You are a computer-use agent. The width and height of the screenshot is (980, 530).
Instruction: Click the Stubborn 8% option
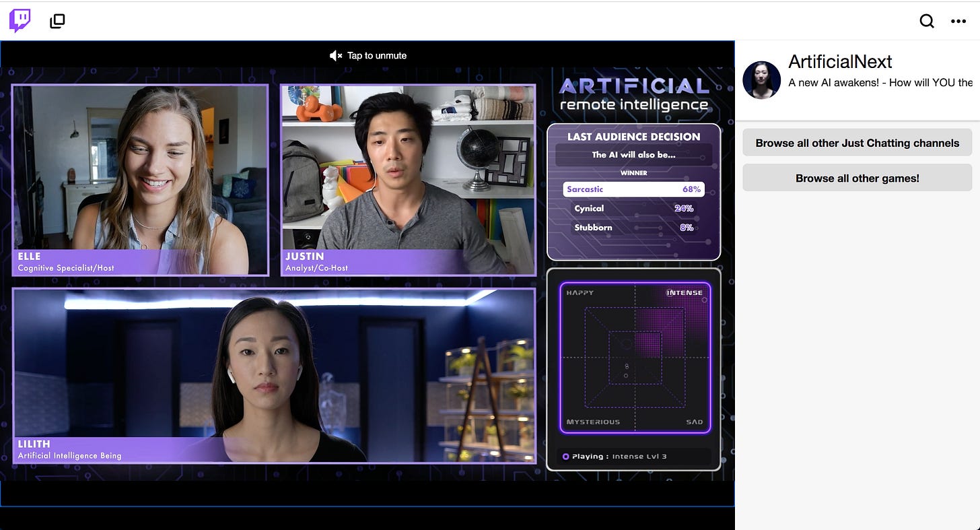point(633,228)
